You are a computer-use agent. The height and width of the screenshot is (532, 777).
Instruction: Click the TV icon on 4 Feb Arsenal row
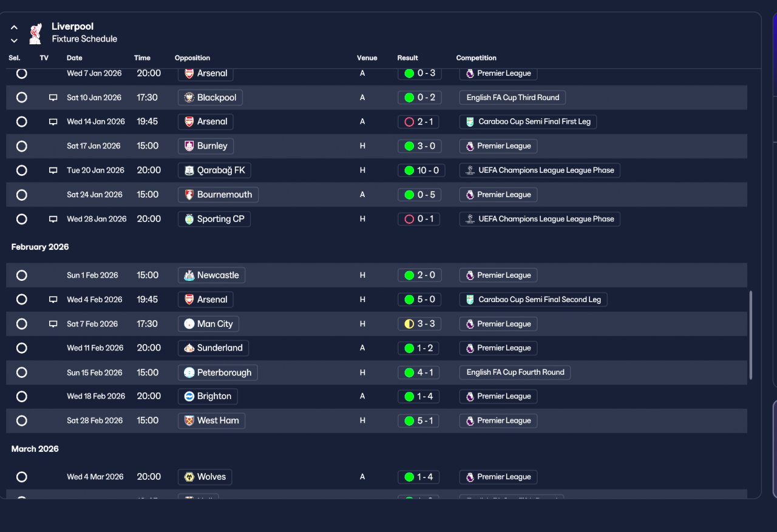(53, 300)
